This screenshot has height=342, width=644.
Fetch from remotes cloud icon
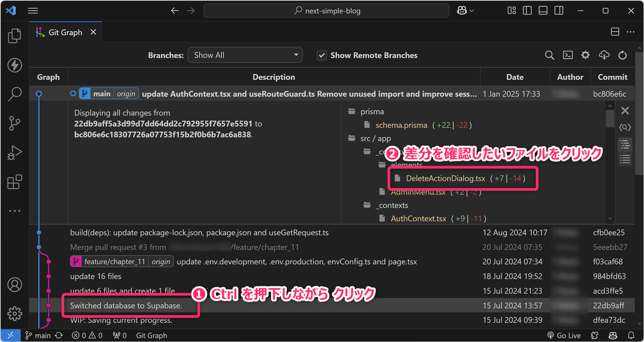(604, 55)
